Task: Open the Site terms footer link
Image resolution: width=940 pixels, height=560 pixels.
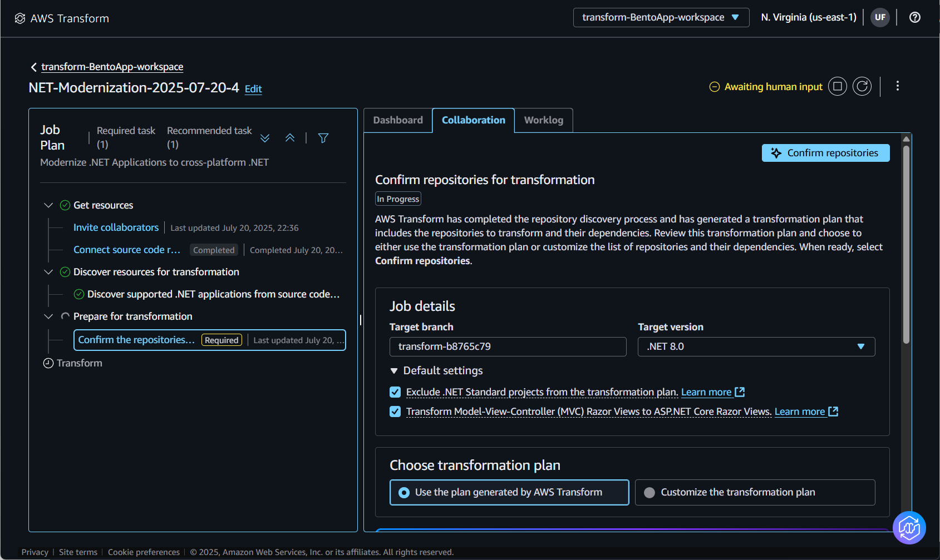Action: [78, 552]
